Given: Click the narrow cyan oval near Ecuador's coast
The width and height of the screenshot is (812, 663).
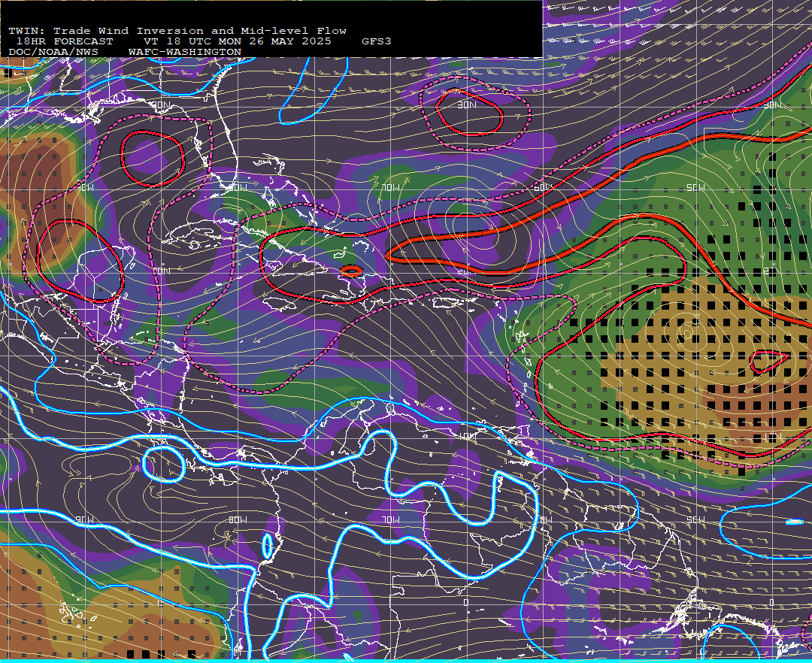Looking at the screenshot, I should [x=267, y=546].
